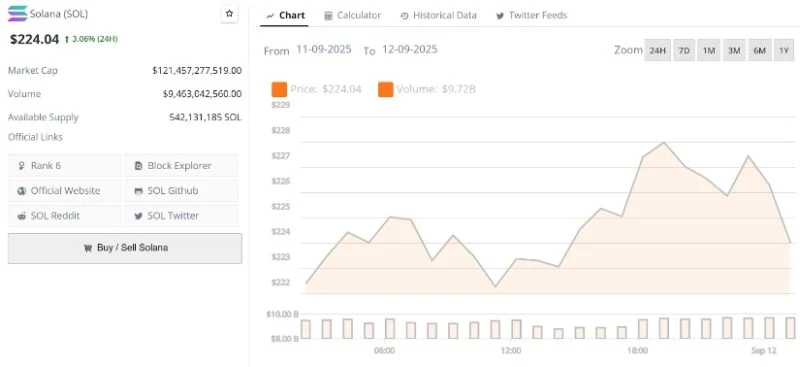The image size is (800, 367).
Task: Select the 1Y zoom range
Action: coord(784,51)
